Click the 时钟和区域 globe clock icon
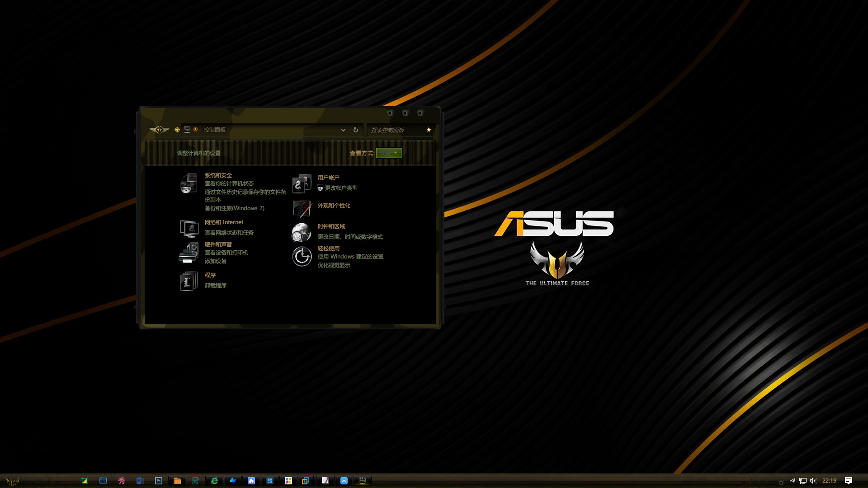The width and height of the screenshot is (868, 488). pos(302,232)
